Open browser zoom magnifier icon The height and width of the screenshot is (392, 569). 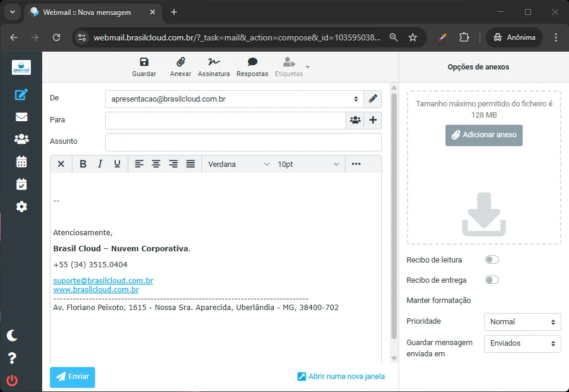coord(393,37)
